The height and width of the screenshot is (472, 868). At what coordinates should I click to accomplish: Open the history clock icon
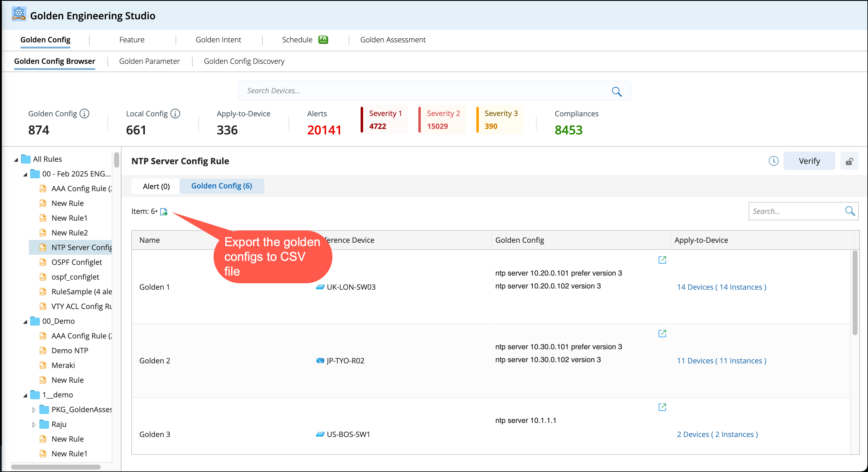pyautogui.click(x=773, y=161)
